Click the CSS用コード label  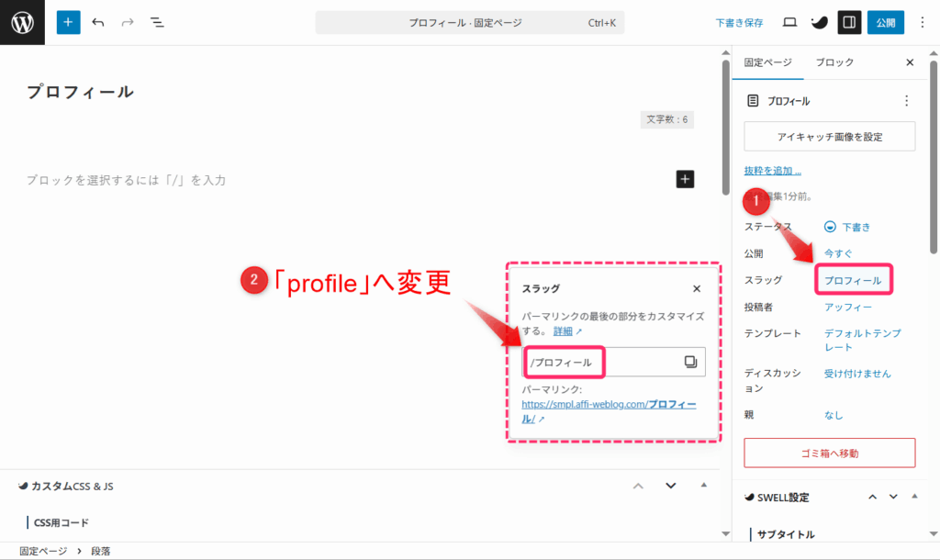(x=62, y=523)
